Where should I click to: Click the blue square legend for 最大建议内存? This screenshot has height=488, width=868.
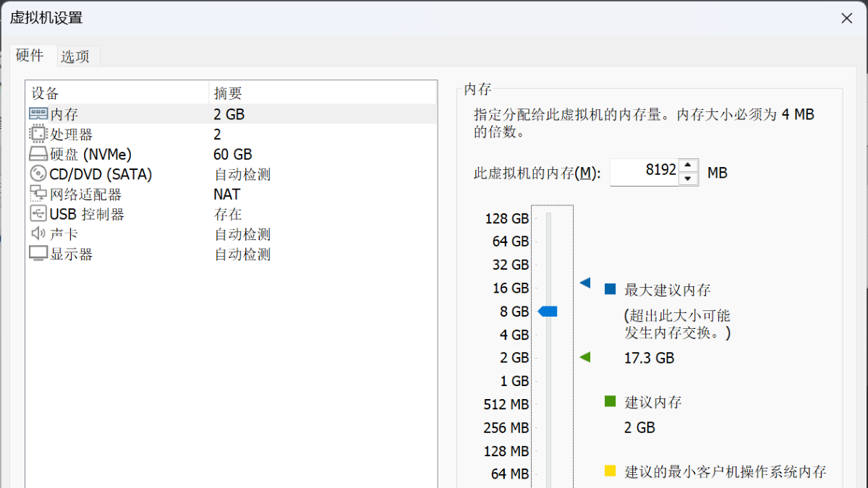[x=610, y=289]
